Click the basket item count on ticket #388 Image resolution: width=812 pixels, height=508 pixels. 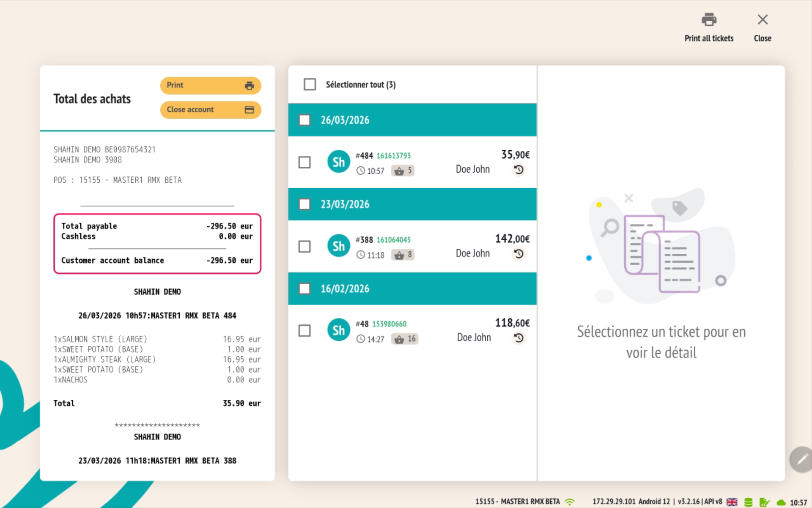(403, 255)
